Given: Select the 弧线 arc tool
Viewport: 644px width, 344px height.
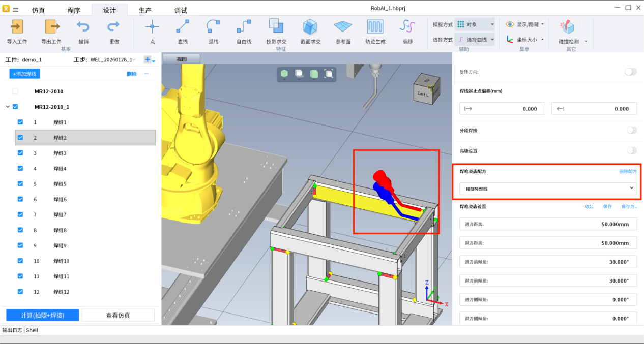Looking at the screenshot, I should [213, 27].
